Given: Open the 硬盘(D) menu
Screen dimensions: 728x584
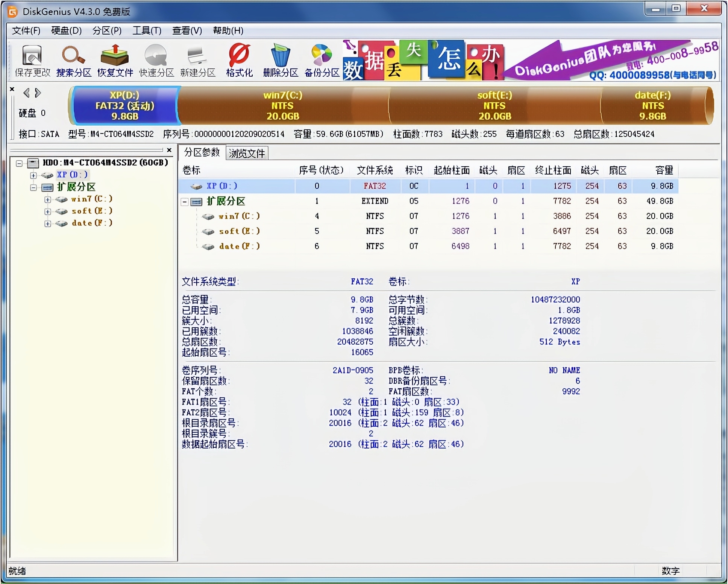Looking at the screenshot, I should coord(66,30).
